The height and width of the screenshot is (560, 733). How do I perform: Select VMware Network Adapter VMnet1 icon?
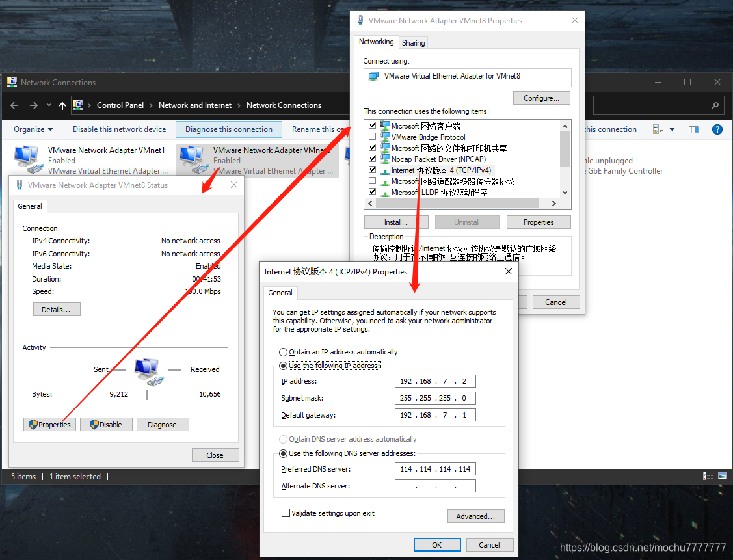[27, 159]
